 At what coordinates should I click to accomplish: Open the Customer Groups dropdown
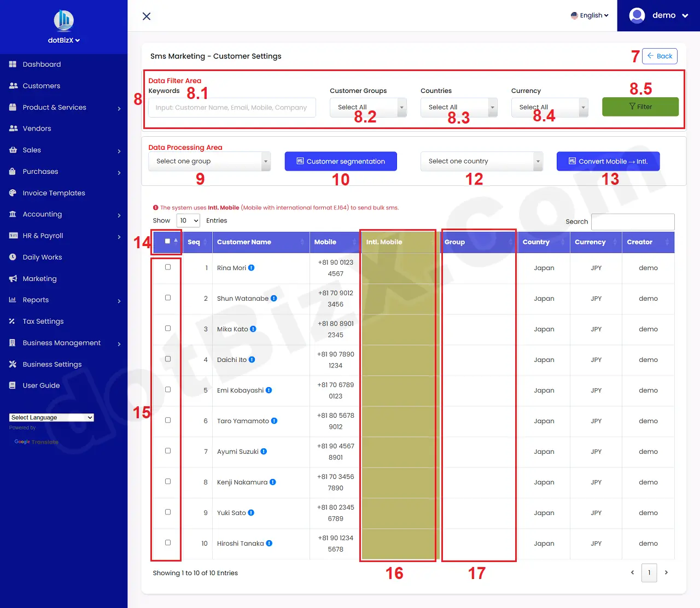click(x=368, y=107)
